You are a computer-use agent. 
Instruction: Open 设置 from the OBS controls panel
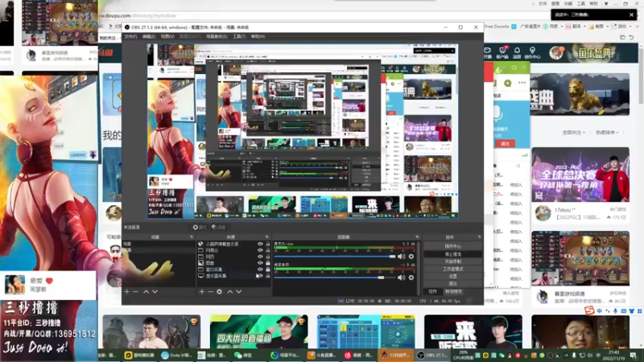tap(452, 276)
